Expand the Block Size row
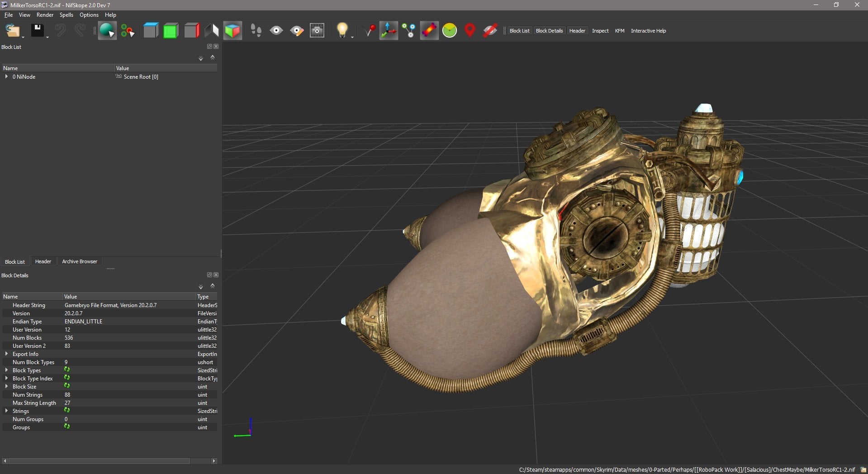Screen dimensions: 868x474 pyautogui.click(x=6, y=386)
